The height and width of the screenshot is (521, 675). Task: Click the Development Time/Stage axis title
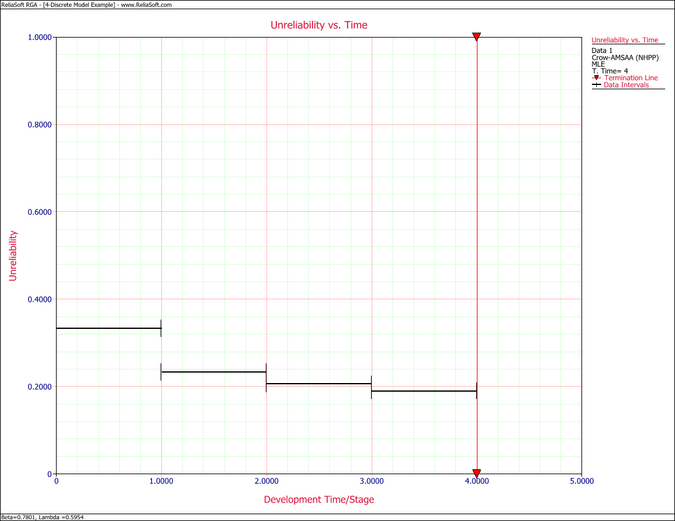click(317, 498)
